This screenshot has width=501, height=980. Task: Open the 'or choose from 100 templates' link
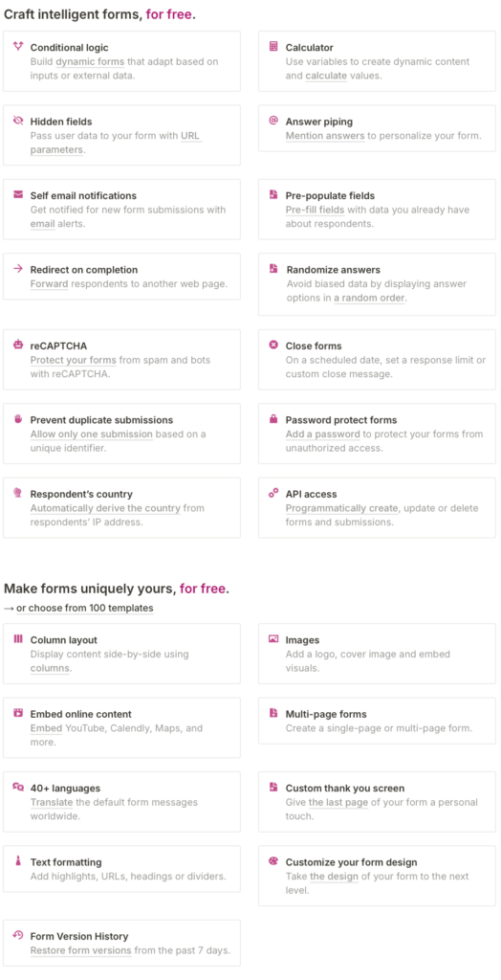[x=85, y=608]
